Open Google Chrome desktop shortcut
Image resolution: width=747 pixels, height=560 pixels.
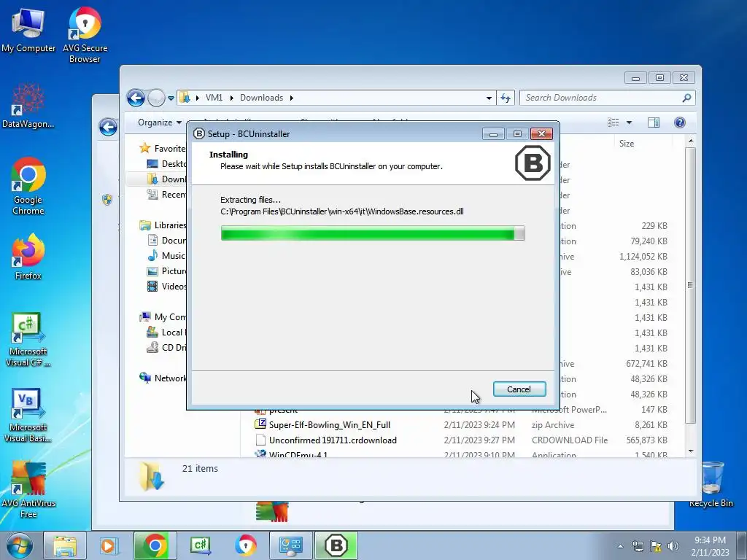click(x=28, y=186)
